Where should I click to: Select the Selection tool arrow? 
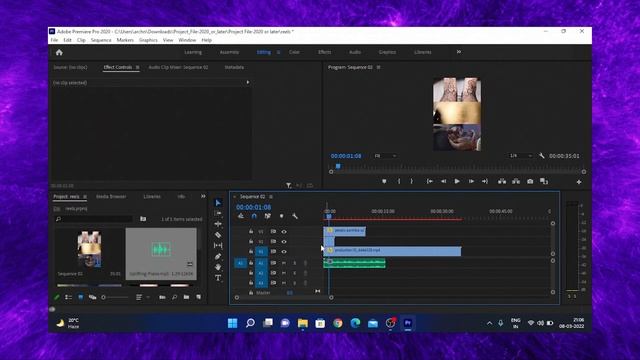pyautogui.click(x=218, y=203)
